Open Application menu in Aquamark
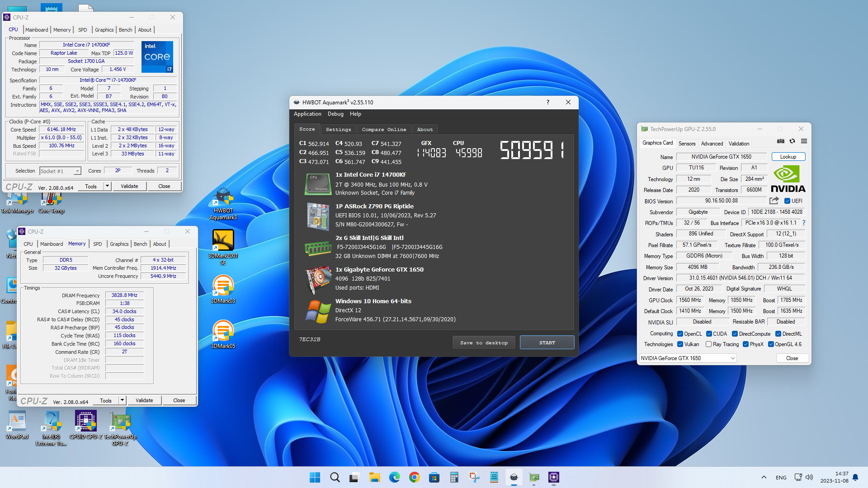Viewport: 868px width, 488px height. coord(307,114)
